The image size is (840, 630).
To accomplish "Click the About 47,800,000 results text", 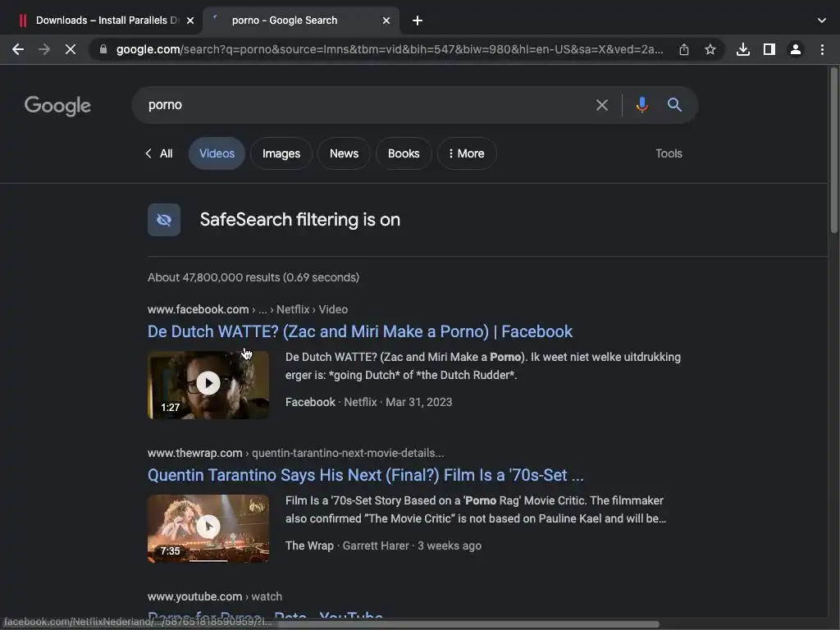I will [x=253, y=277].
